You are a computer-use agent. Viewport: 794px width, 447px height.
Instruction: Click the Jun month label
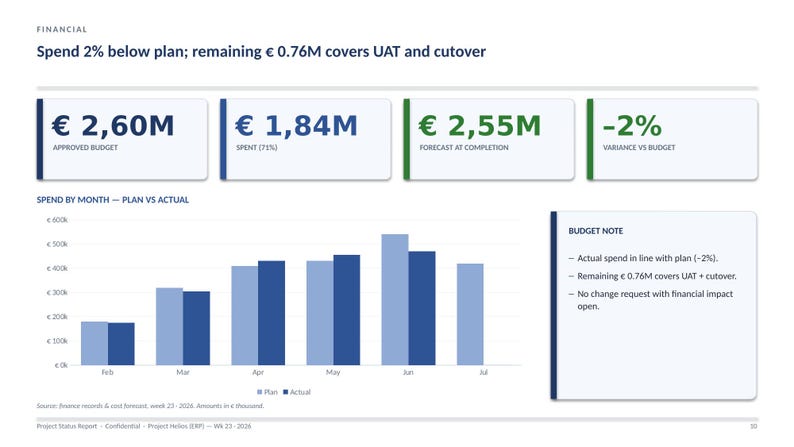pyautogui.click(x=408, y=372)
